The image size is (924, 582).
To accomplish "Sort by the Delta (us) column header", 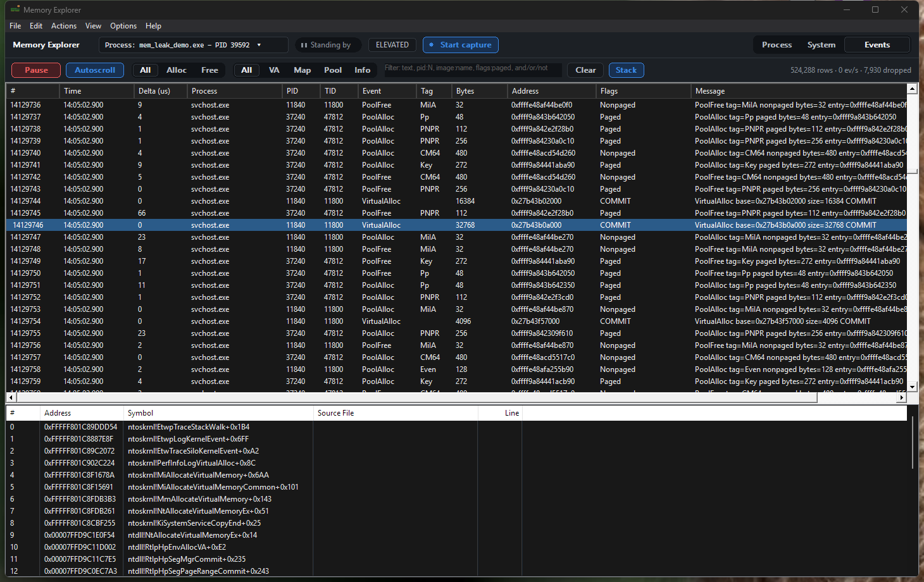I will click(161, 91).
